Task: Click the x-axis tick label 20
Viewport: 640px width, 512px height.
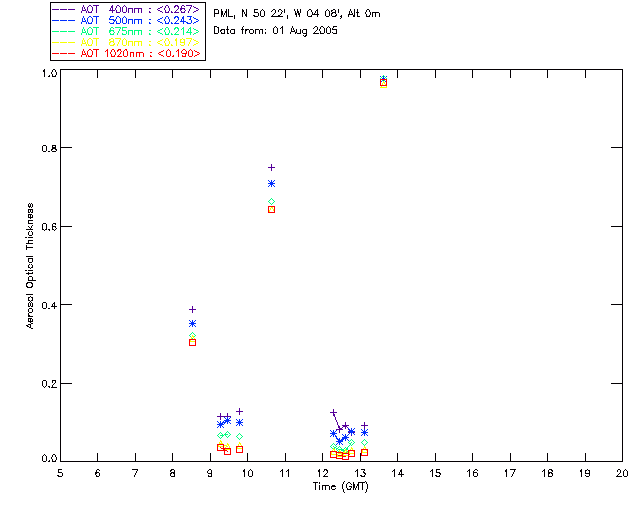Action: click(622, 473)
